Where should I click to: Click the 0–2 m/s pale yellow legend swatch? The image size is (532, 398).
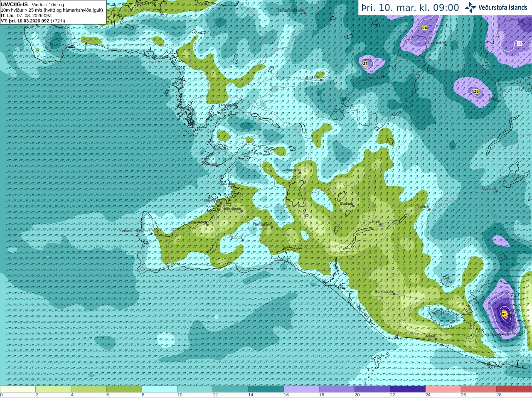click(18, 389)
